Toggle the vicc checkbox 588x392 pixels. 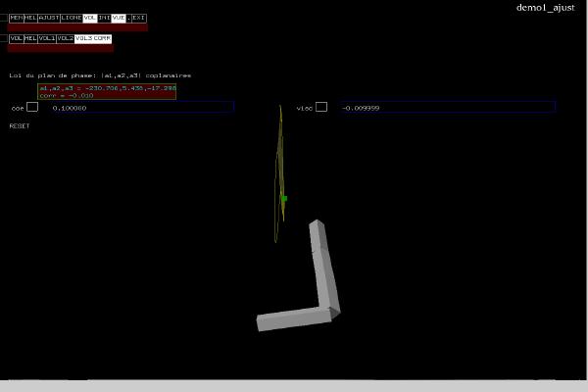tap(321, 107)
